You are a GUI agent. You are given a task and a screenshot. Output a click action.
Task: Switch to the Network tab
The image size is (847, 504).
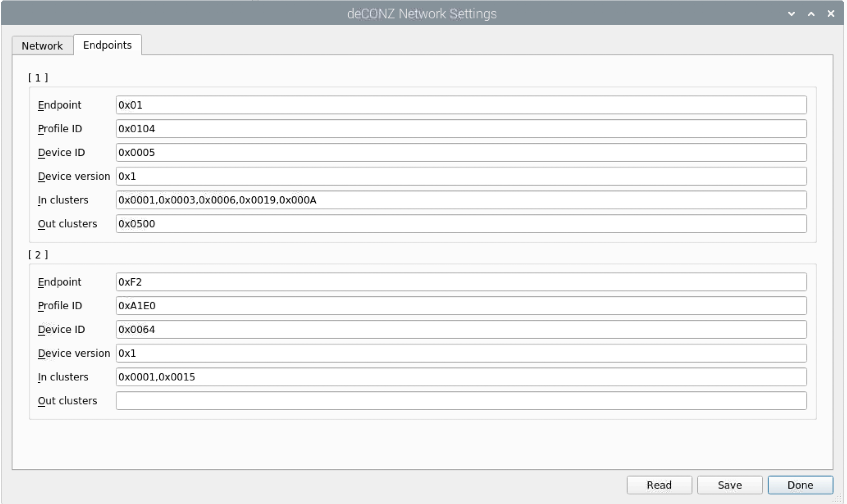(42, 46)
